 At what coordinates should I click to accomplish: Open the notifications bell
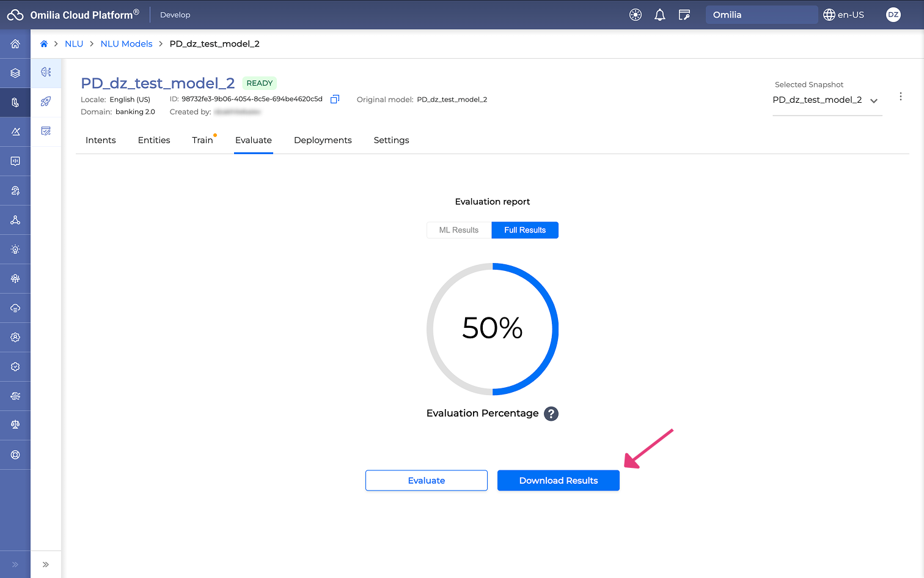659,15
